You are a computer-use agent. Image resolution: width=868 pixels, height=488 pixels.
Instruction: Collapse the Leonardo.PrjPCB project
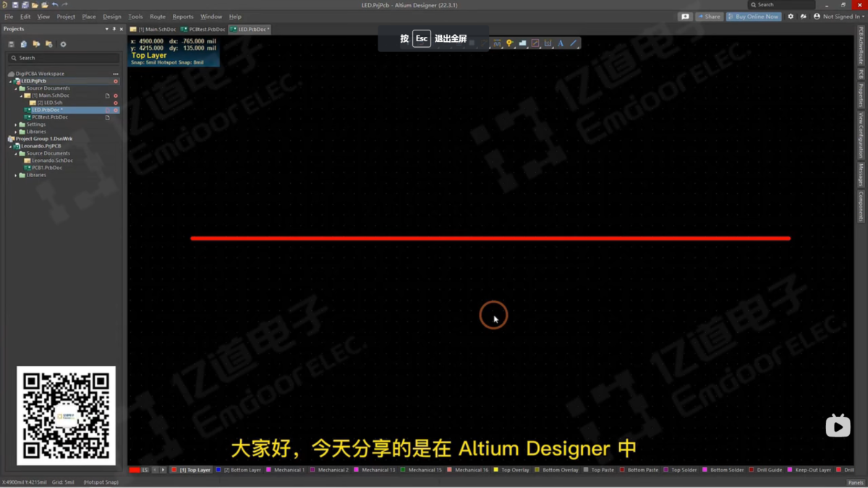click(10, 146)
